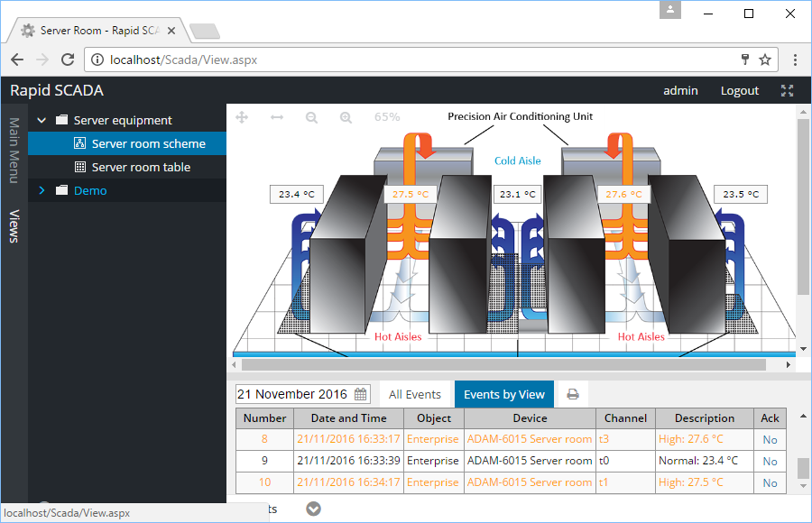Toggle acknowledgement on event number 9
The image size is (812, 523).
coord(770,461)
